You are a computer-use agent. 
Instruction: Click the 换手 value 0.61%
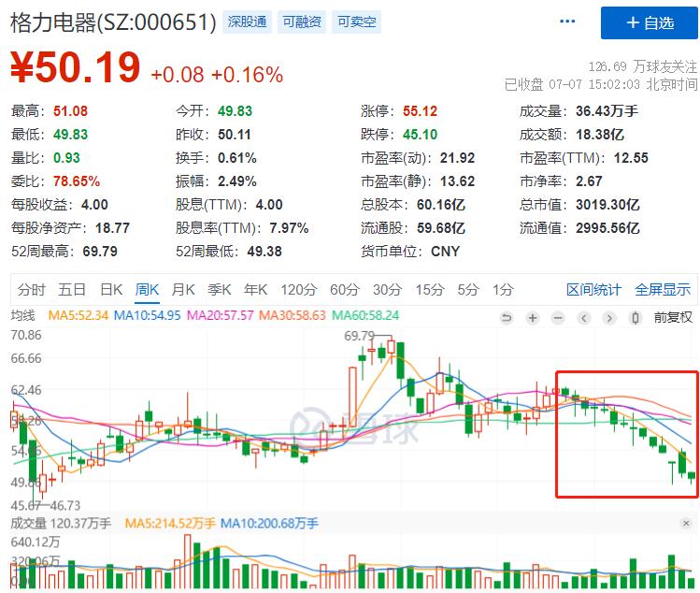point(237,158)
